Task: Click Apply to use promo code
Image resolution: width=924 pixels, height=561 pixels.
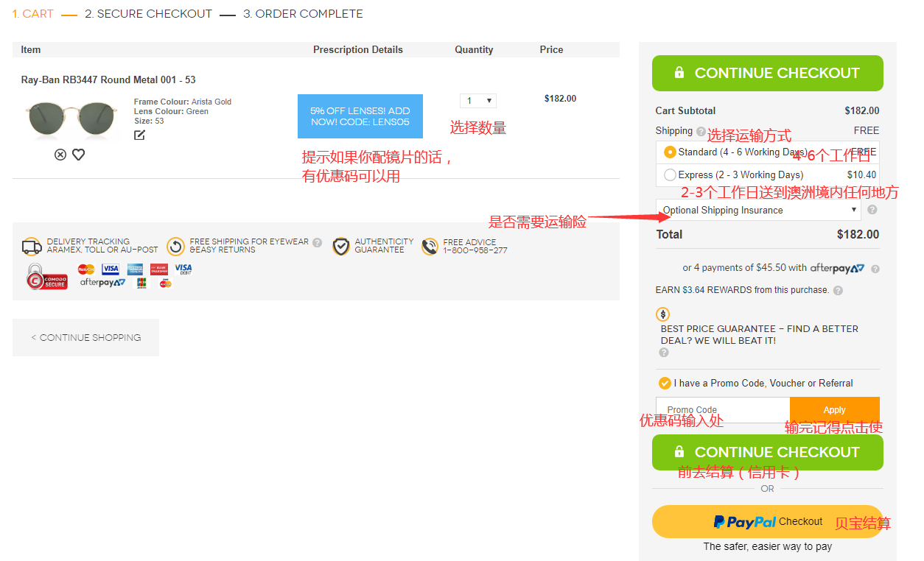Action: tap(834, 410)
